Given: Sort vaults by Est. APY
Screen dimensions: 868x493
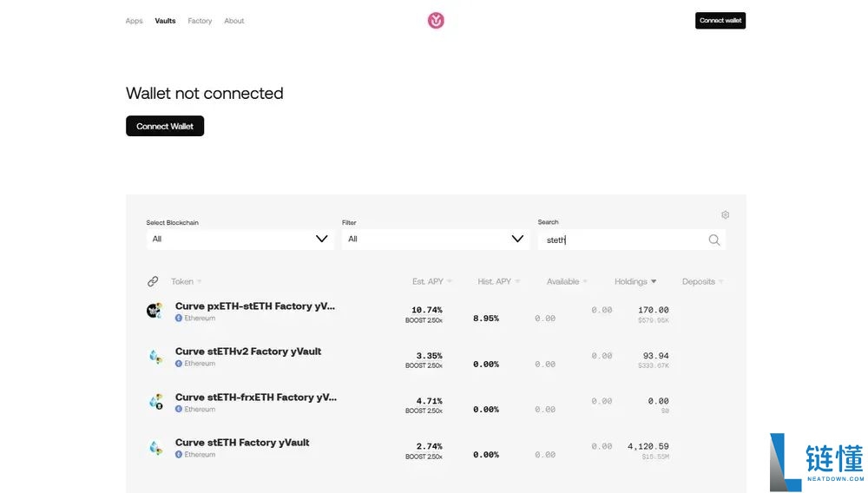Looking at the screenshot, I should tap(431, 281).
